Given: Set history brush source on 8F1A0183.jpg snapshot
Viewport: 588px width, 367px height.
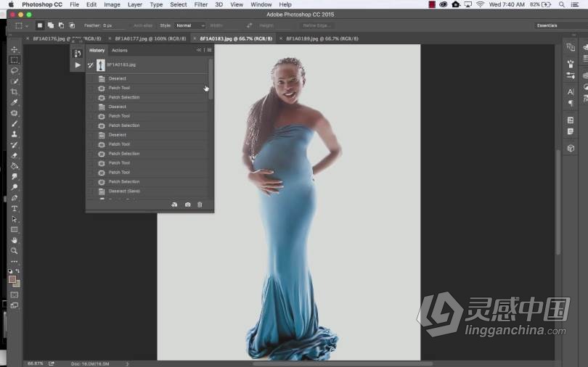Looking at the screenshot, I should 90,65.
